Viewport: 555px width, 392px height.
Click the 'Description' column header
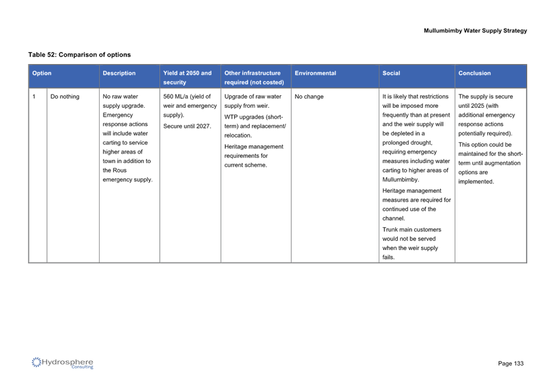(x=129, y=77)
